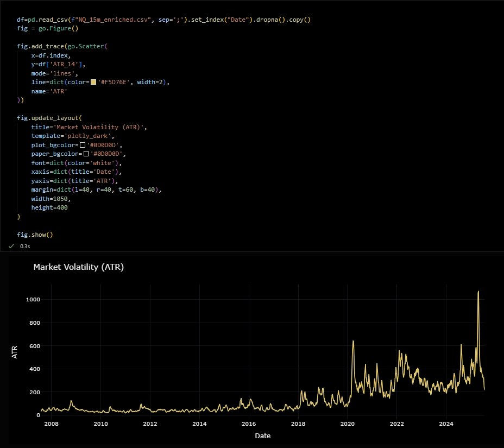Click the paper_bgcolor '#0D0D0D' color swatch
This screenshot has width=504, height=448.
click(86, 154)
